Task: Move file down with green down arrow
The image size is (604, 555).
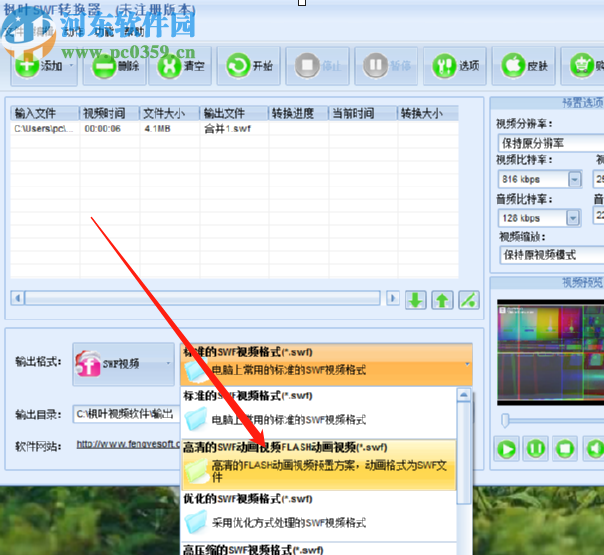Action: 416,300
